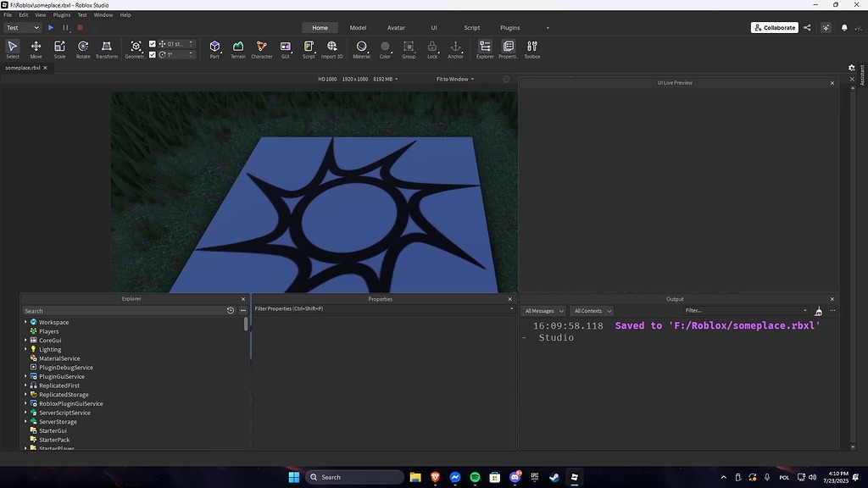Viewport: 868px width, 488px height.
Task: Start playtest with the Play button
Action: coord(51,28)
